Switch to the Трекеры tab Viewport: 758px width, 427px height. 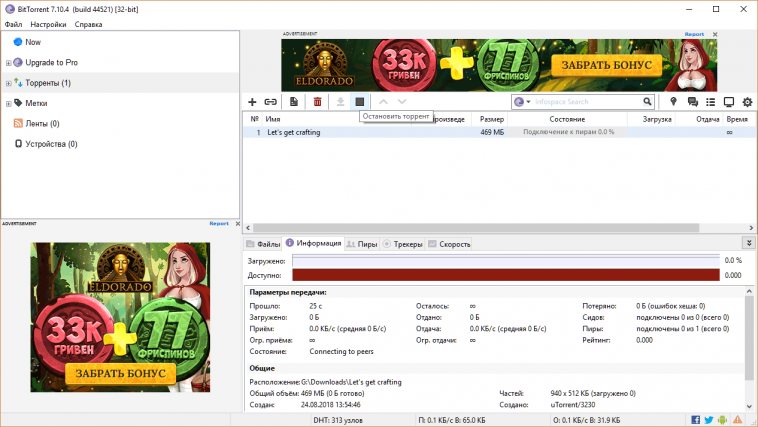[x=403, y=244]
